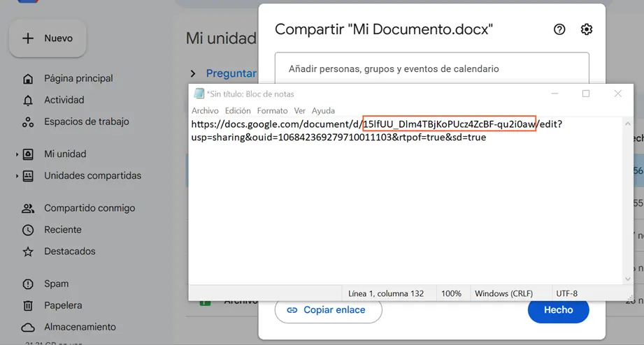Click the blue Hecho button

pyautogui.click(x=559, y=311)
